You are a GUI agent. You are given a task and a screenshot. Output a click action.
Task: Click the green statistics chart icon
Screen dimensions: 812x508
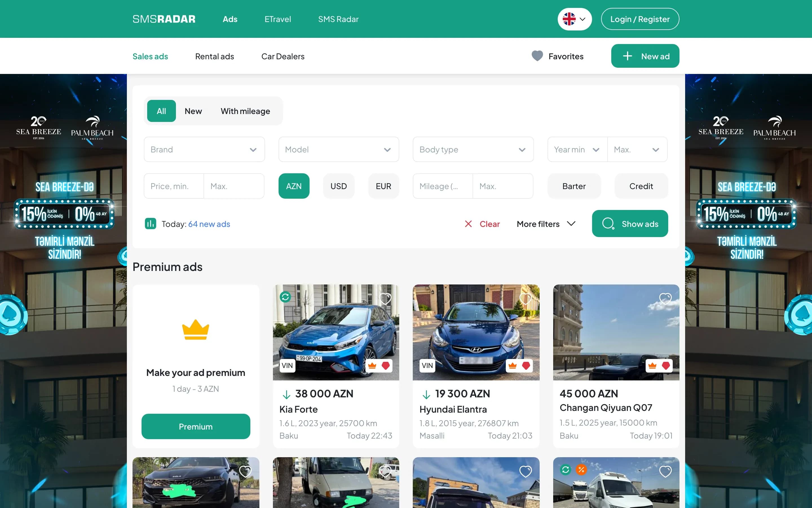(150, 224)
